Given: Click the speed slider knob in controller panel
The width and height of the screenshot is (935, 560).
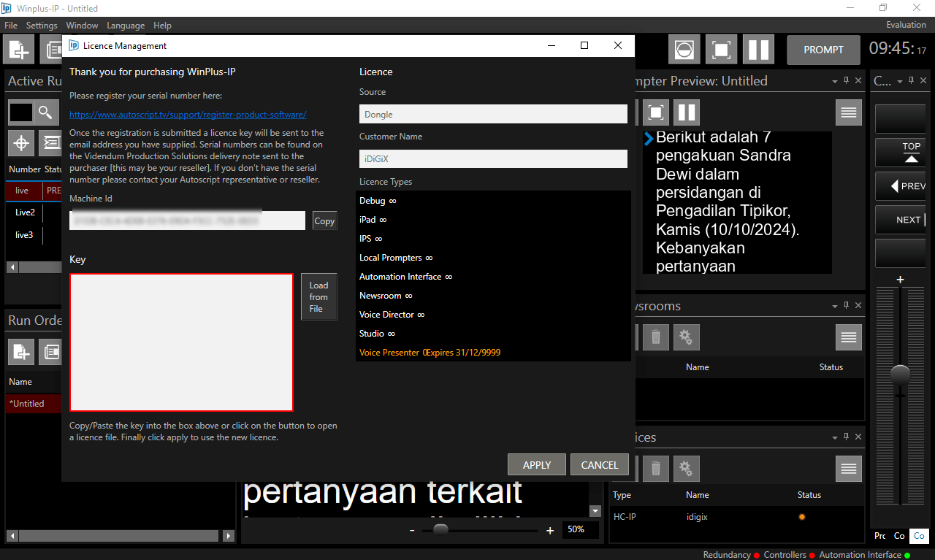Looking at the screenshot, I should tap(901, 375).
